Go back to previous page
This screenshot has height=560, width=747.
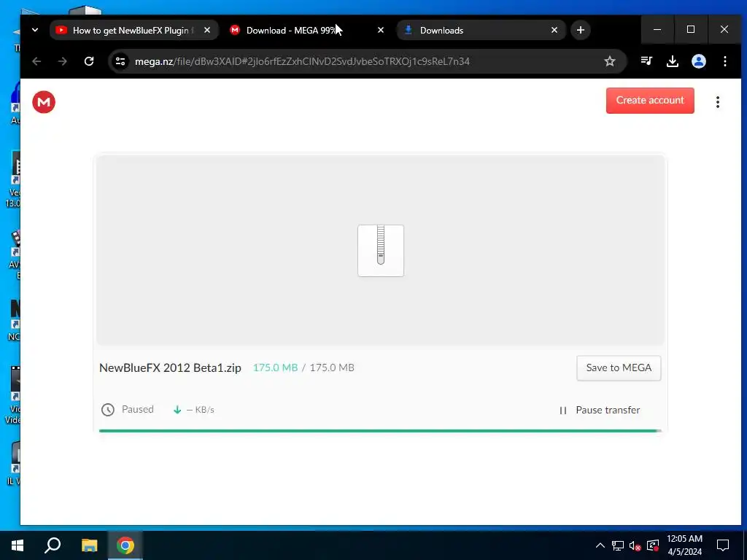pos(36,61)
